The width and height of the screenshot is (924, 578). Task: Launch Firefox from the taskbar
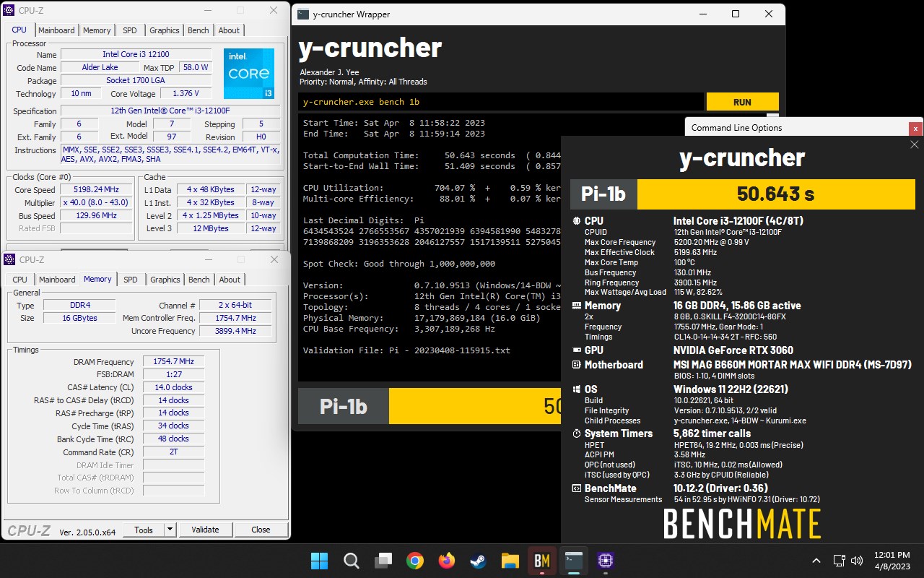[447, 560]
